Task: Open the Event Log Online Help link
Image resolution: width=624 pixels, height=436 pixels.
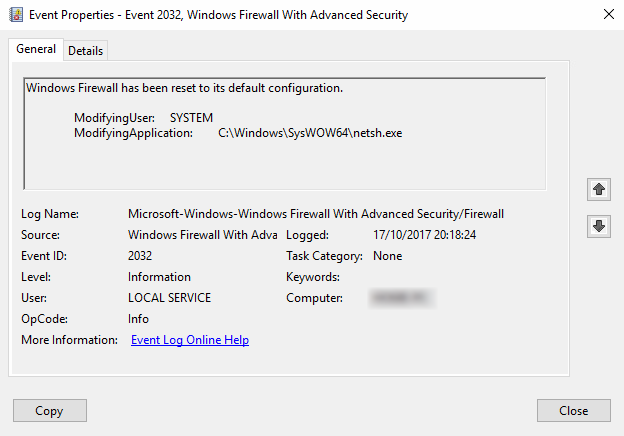Action: pyautogui.click(x=190, y=340)
